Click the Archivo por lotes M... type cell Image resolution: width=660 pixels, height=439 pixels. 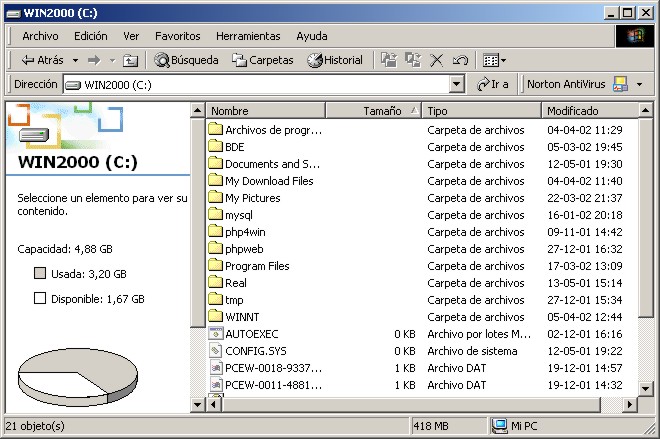point(479,334)
